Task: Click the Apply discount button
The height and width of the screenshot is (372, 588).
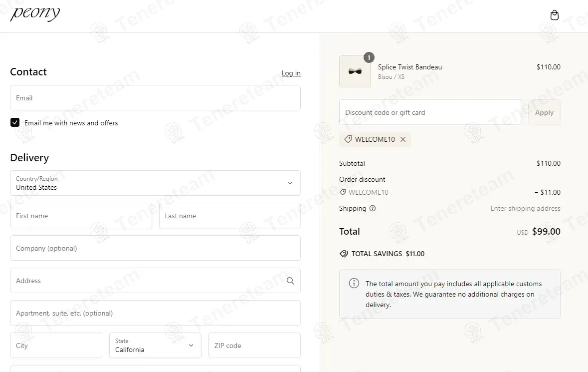Action: (x=544, y=112)
